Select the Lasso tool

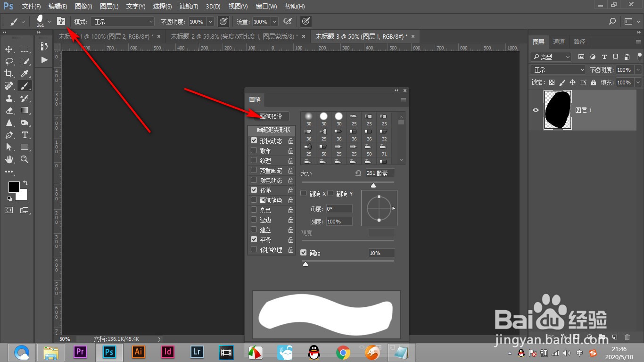(9, 61)
